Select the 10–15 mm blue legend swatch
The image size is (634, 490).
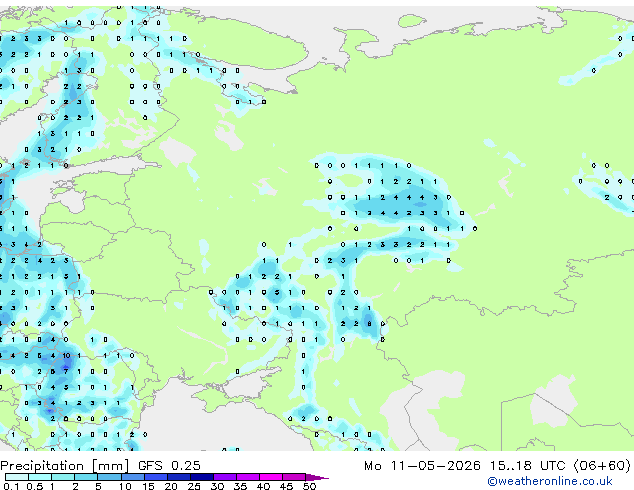point(133,477)
